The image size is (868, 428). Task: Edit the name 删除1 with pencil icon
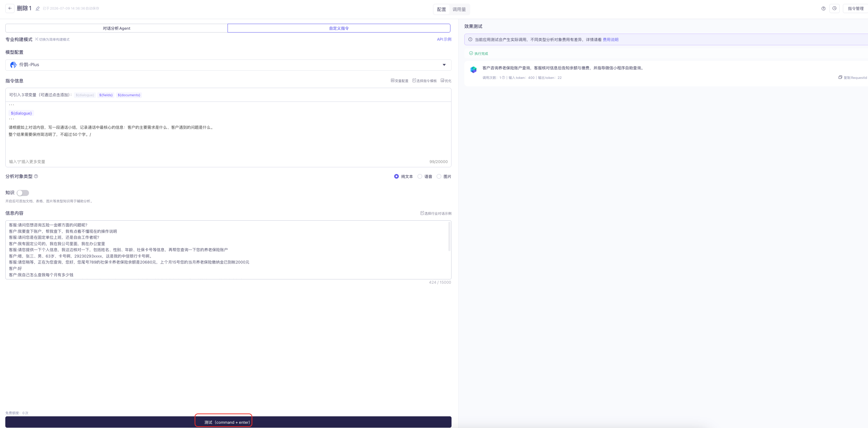[x=38, y=8]
